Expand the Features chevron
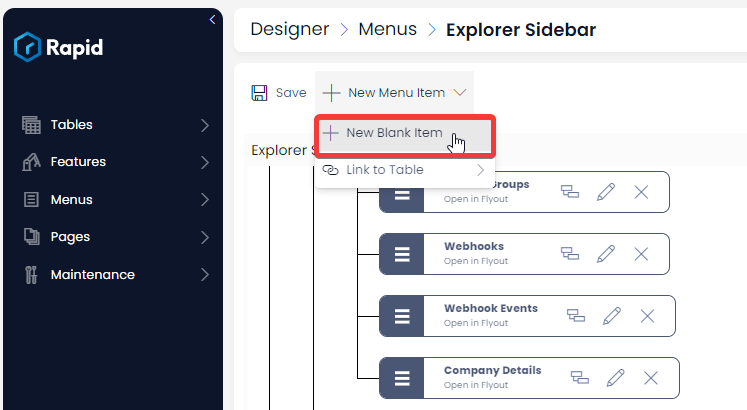This screenshot has width=747, height=410. (205, 162)
